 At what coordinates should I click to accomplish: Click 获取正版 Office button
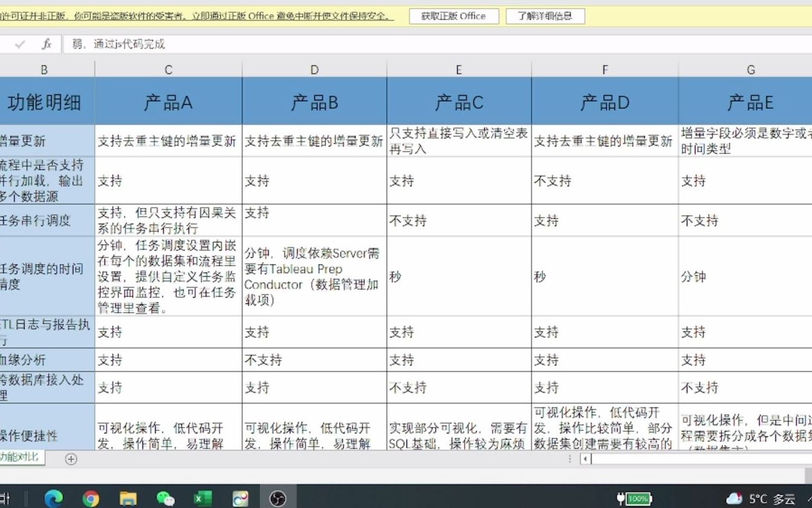454,16
